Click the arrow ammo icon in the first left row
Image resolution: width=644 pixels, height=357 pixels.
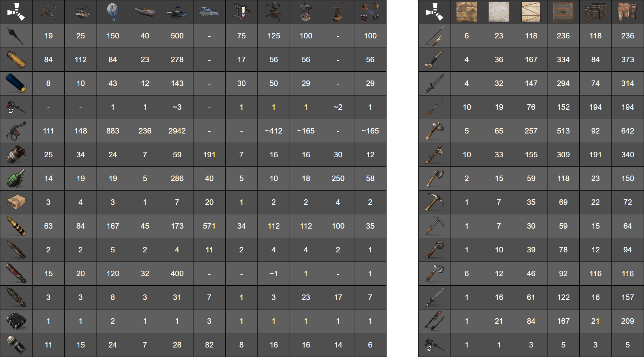[x=16, y=36]
